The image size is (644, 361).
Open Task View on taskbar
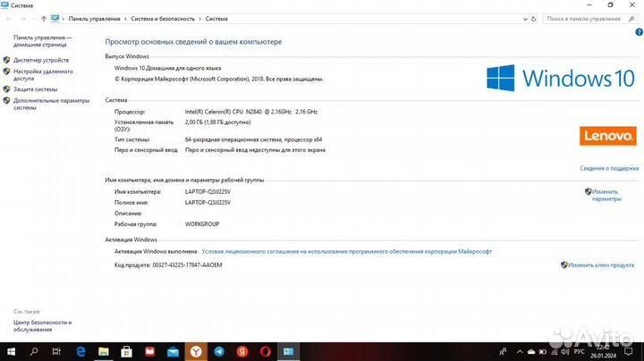point(56,351)
